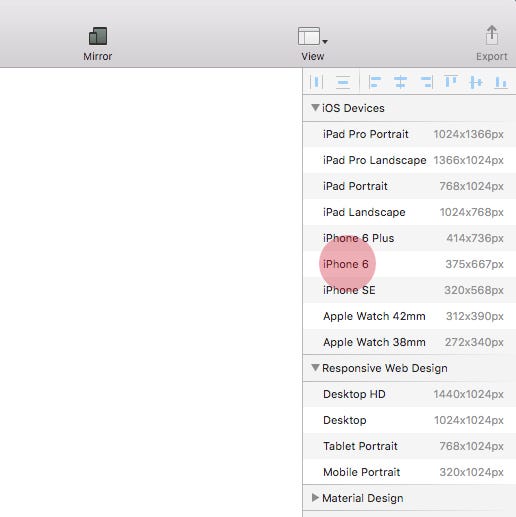Distribute objects horizontally
Screen dimensions: 516x517
pos(317,82)
